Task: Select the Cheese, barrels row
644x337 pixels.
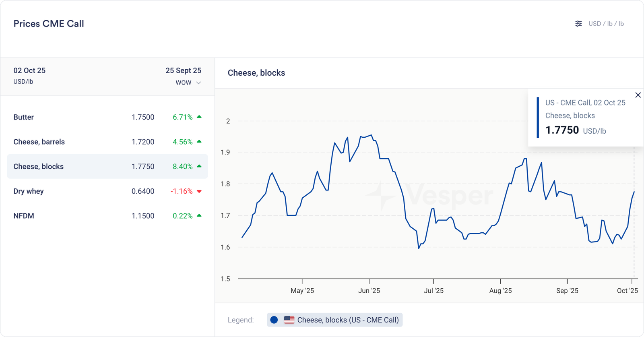Action: (x=107, y=142)
